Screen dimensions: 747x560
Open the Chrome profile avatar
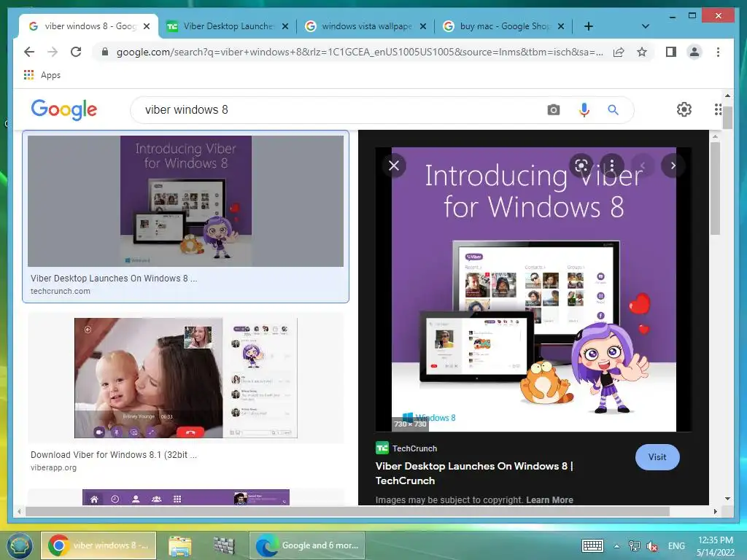click(694, 52)
